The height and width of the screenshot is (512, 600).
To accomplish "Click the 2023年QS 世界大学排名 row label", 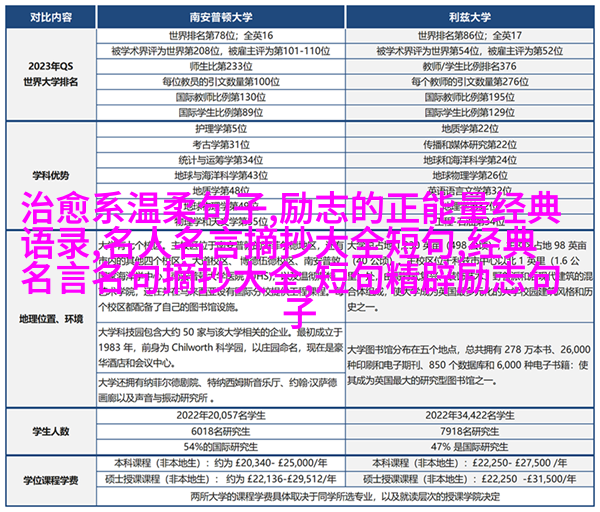I will click(51, 74).
